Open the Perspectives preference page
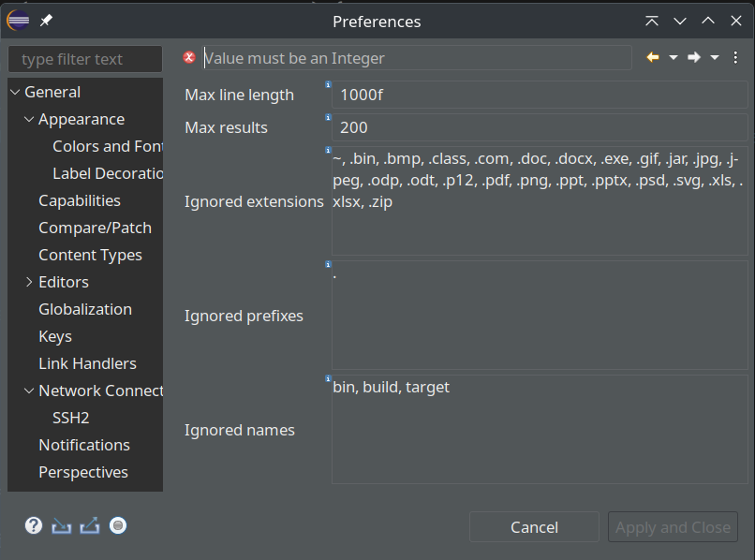Image resolution: width=755 pixels, height=560 pixels. 83,472
